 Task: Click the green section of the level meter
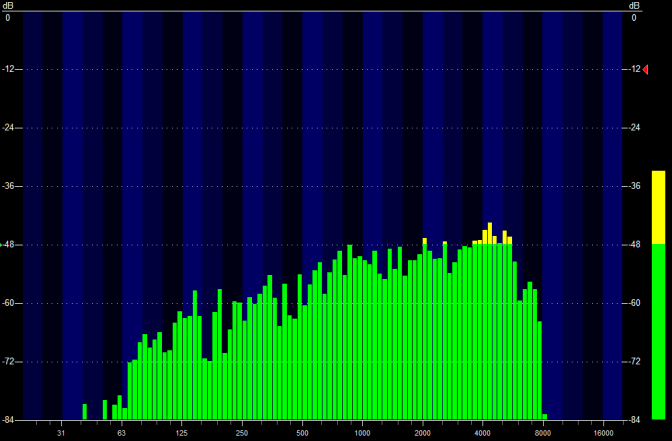[x=658, y=331]
